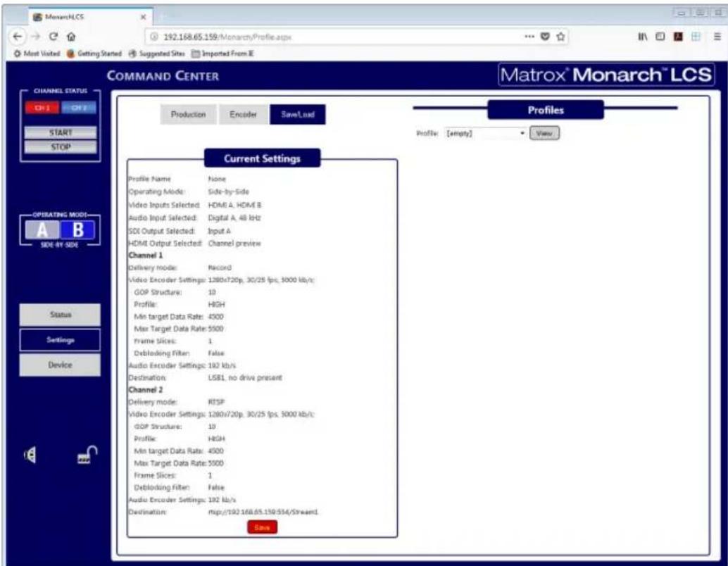Reload the page with refresh icon
Image resolution: width=728 pixels, height=566 pixels.
click(x=54, y=36)
